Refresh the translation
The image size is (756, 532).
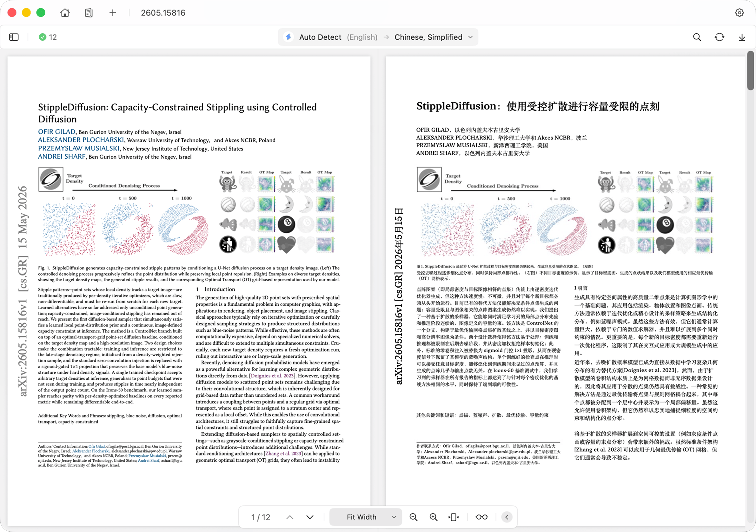tap(719, 37)
